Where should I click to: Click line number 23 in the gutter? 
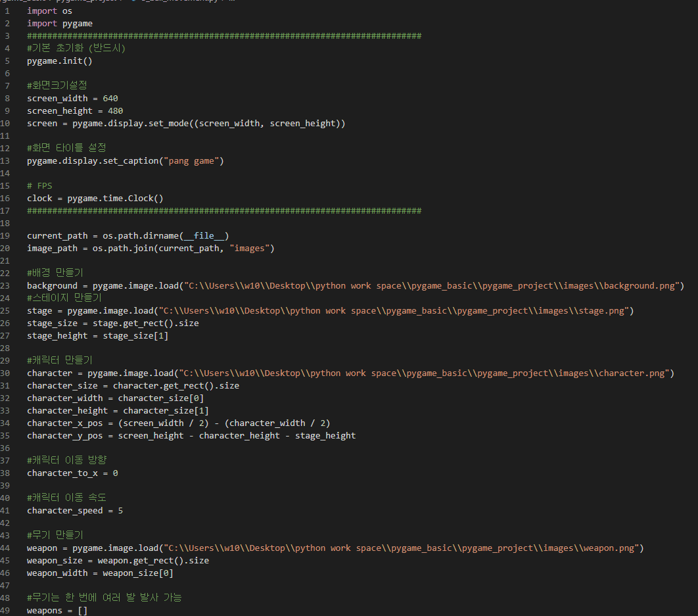pyautogui.click(x=5, y=285)
